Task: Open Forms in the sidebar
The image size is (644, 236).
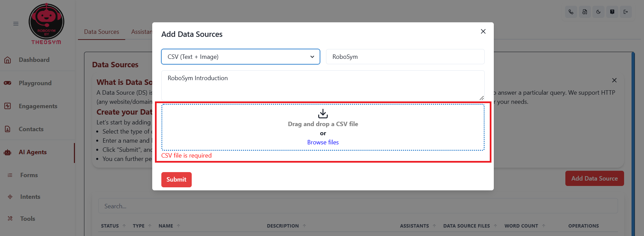Action: pyautogui.click(x=29, y=175)
